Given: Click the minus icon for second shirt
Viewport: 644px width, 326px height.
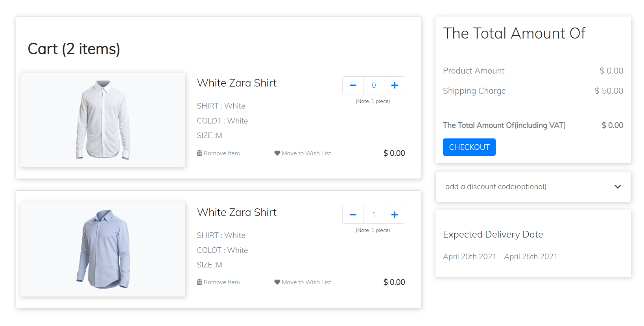Looking at the screenshot, I should (353, 215).
